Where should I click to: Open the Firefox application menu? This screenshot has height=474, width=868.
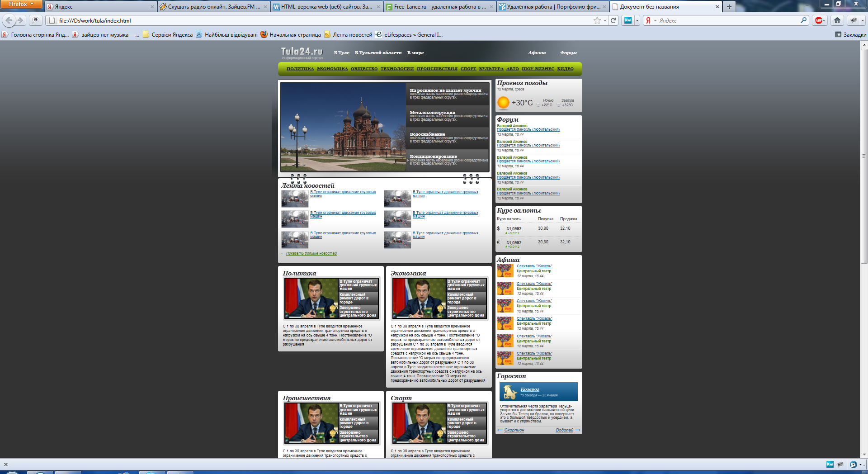[21, 4]
